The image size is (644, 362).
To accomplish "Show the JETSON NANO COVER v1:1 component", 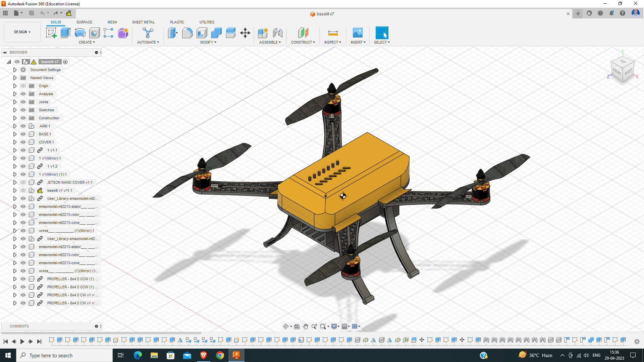I will click(23, 182).
